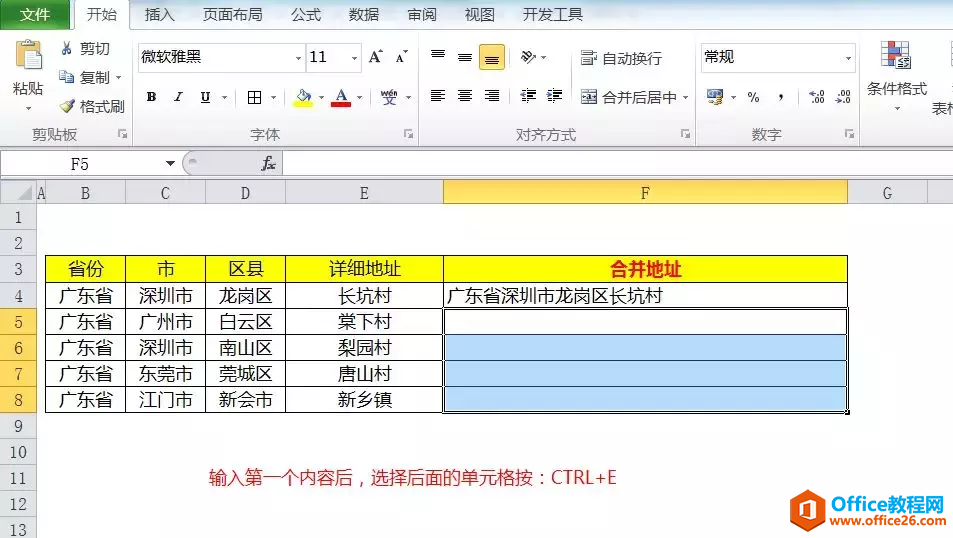
Task: Select the Format Painter brush icon
Action: (x=67, y=106)
